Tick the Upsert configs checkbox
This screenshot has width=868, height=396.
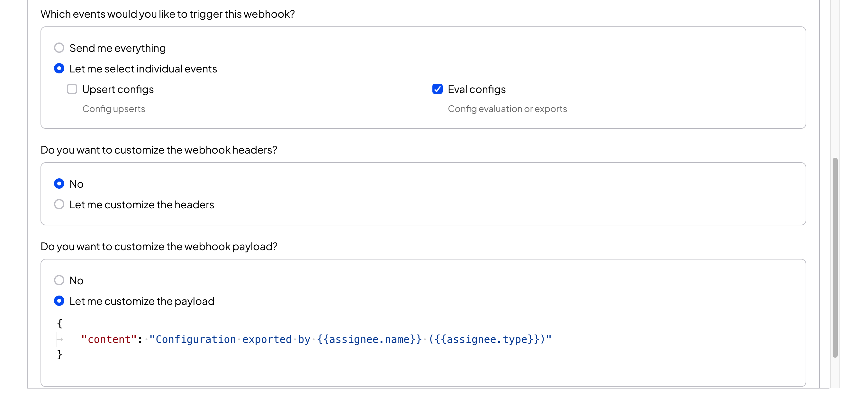(x=72, y=89)
